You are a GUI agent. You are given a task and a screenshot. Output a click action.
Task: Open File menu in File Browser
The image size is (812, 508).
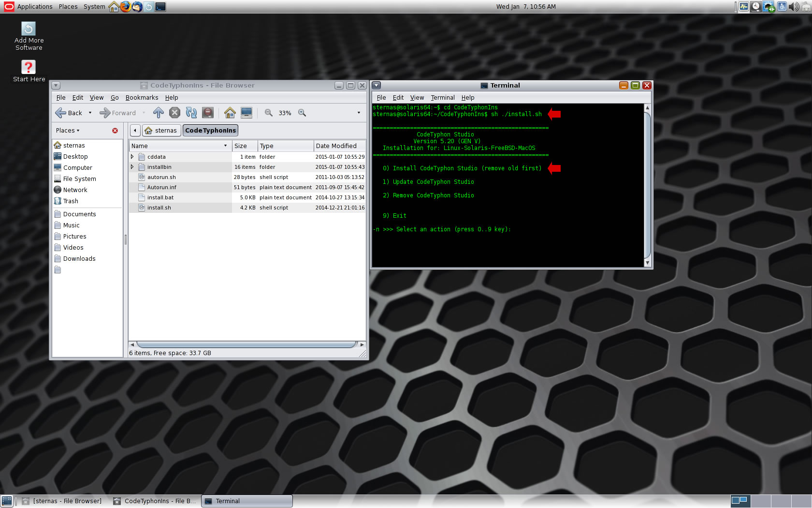pyautogui.click(x=61, y=98)
